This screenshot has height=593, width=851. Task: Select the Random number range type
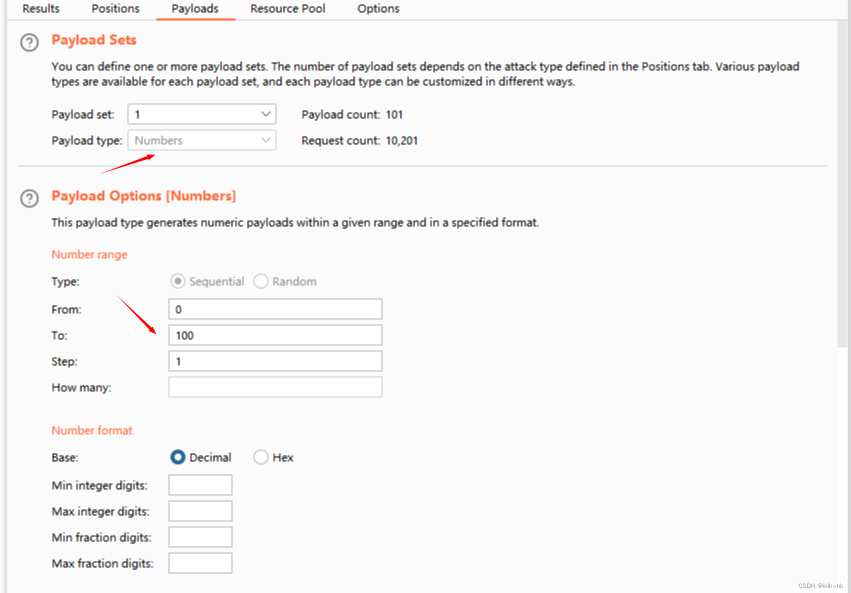click(x=261, y=282)
